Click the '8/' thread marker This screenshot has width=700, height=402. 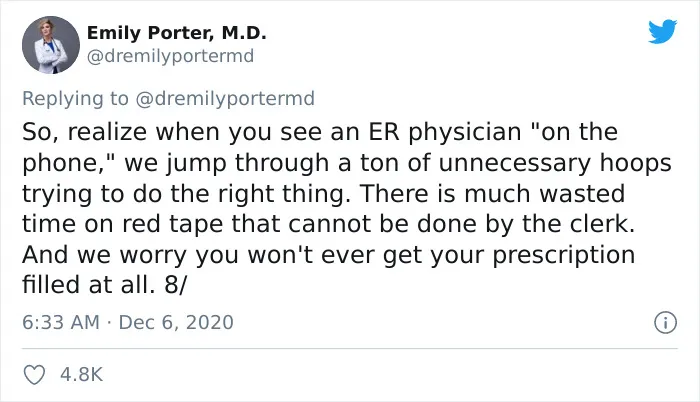coord(175,285)
